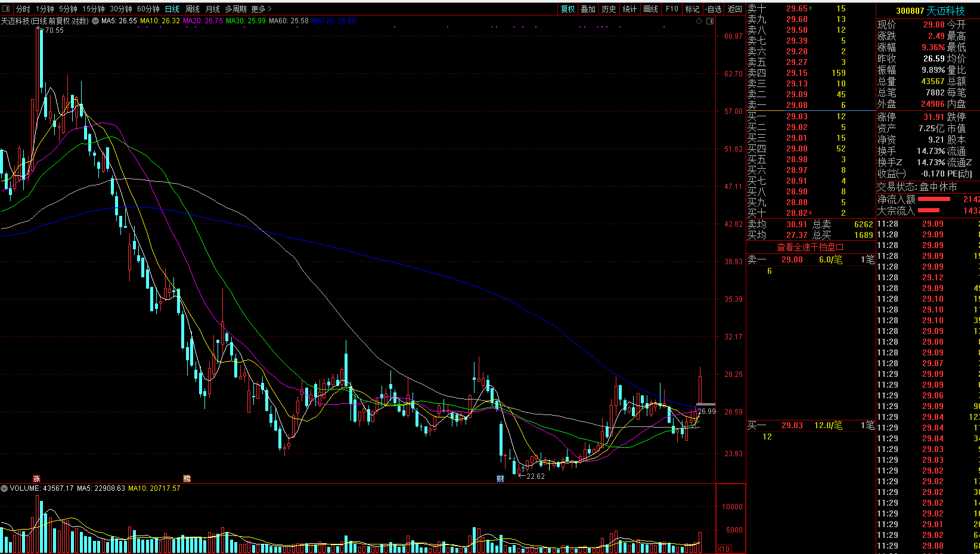
Task: Click the chart panel toggle icon beside diamond
Action: pyautogui.click(x=710, y=21)
